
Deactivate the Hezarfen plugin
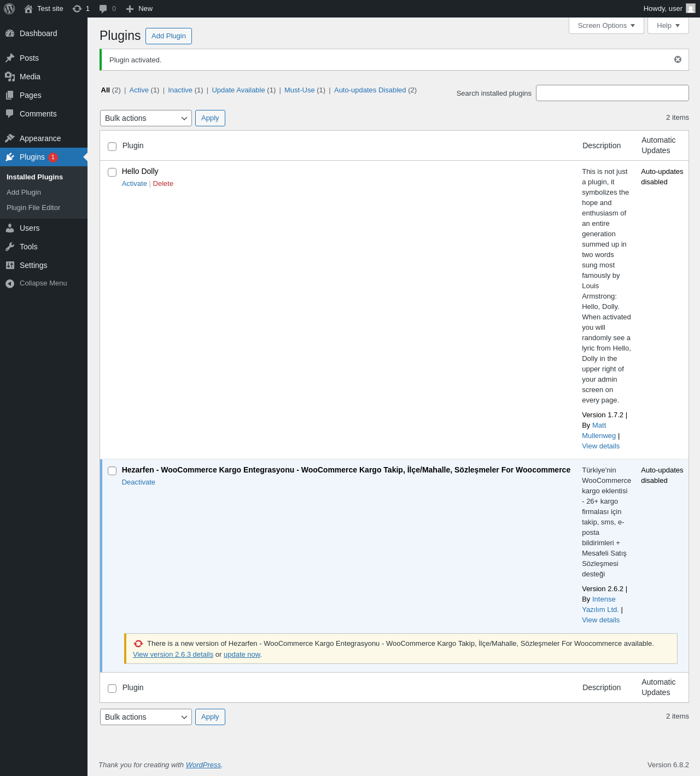tap(138, 482)
